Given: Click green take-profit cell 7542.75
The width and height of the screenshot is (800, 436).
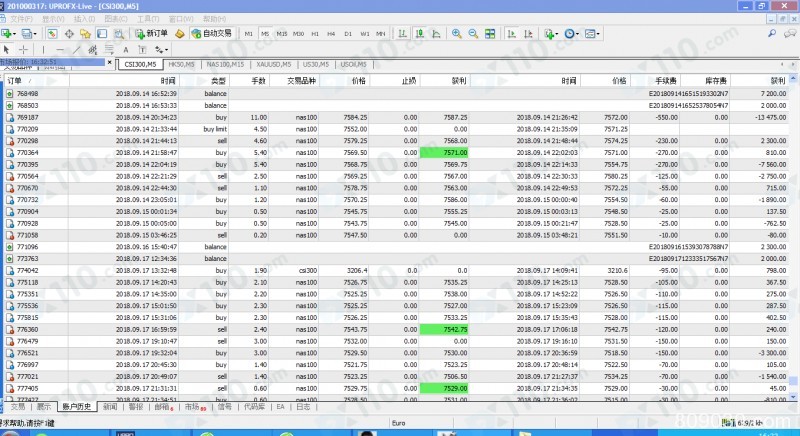Looking at the screenshot, I should [x=443, y=329].
